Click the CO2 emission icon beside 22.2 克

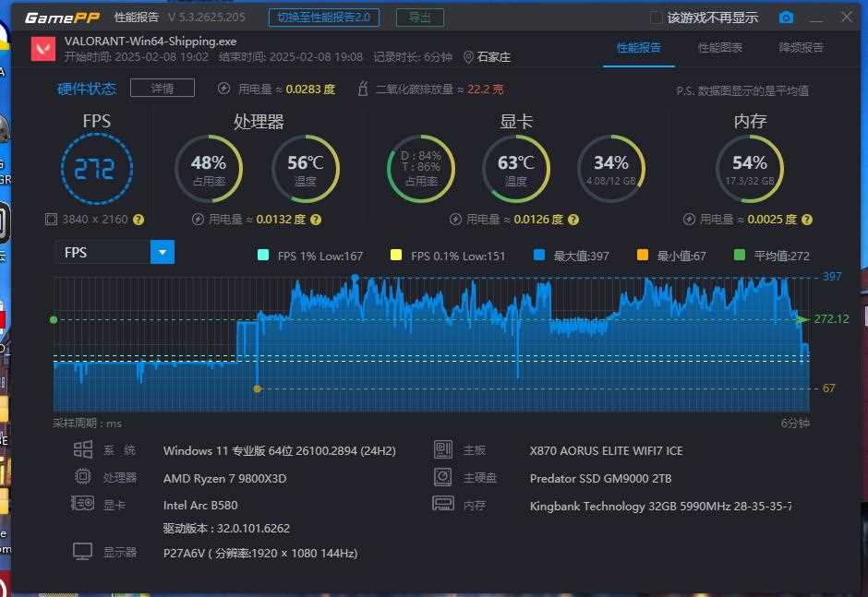tap(363, 89)
